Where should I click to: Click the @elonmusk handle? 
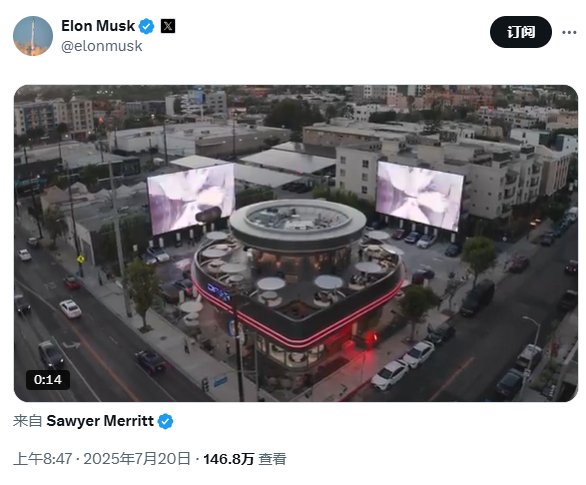pos(102,46)
